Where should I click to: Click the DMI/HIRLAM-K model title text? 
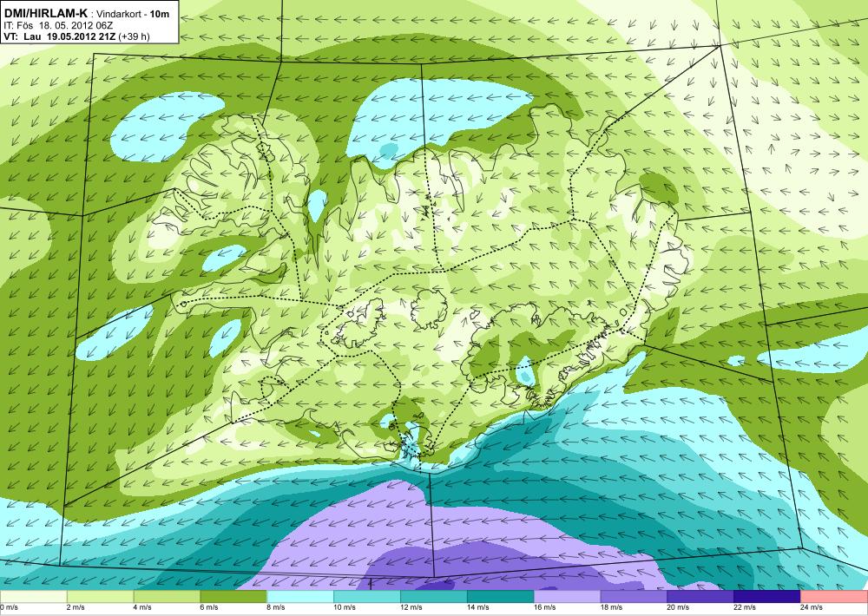45,13
